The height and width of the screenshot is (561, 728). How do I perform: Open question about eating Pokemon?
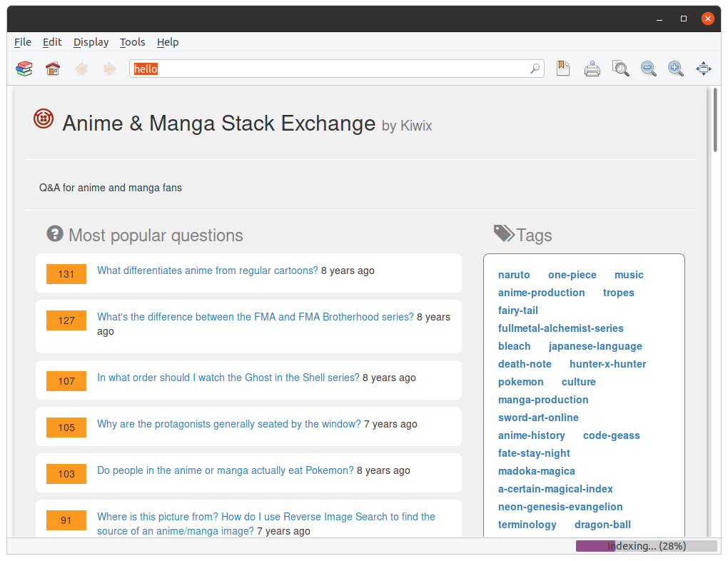click(225, 470)
